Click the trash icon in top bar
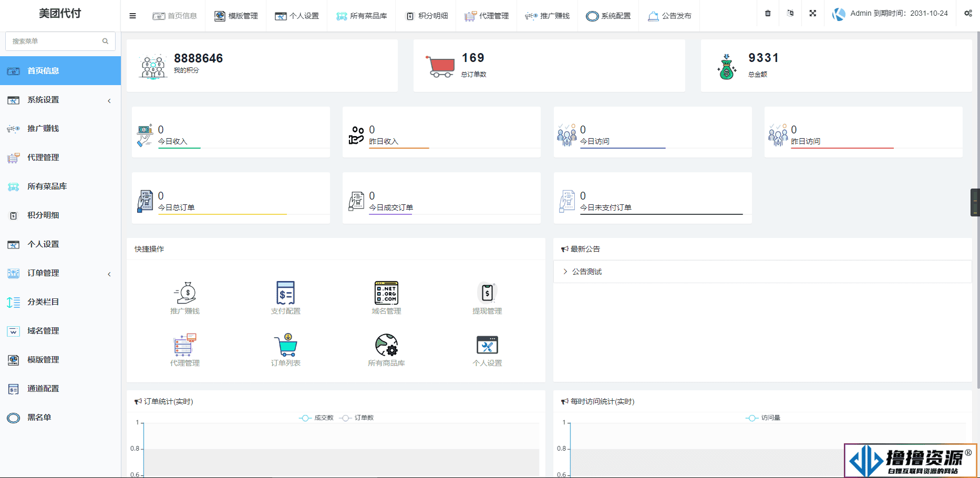Image resolution: width=980 pixels, height=478 pixels. [x=768, y=14]
